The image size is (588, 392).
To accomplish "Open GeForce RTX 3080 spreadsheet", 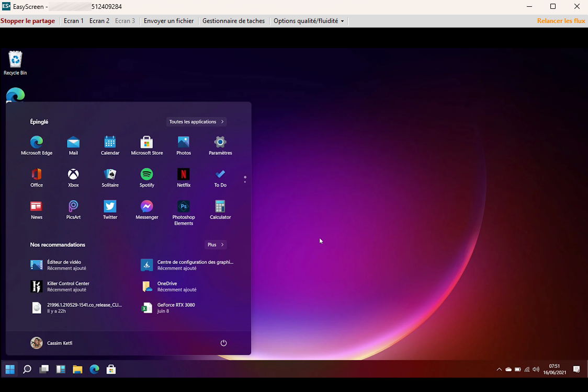I will click(168, 308).
